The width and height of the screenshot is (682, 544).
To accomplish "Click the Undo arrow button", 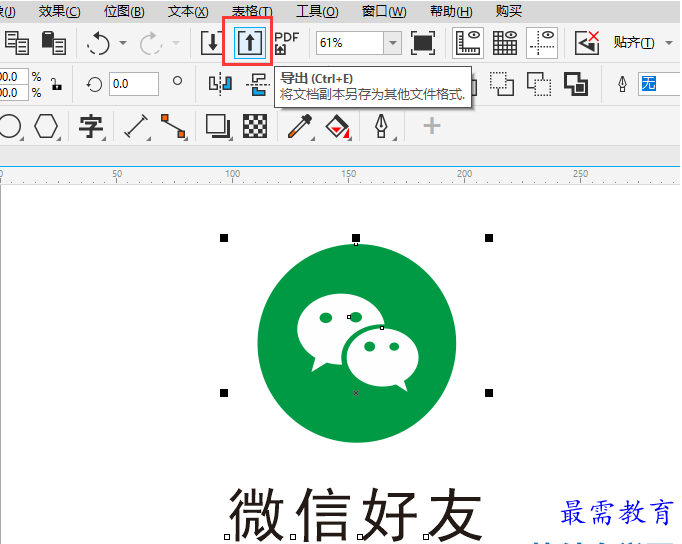I will point(98,43).
